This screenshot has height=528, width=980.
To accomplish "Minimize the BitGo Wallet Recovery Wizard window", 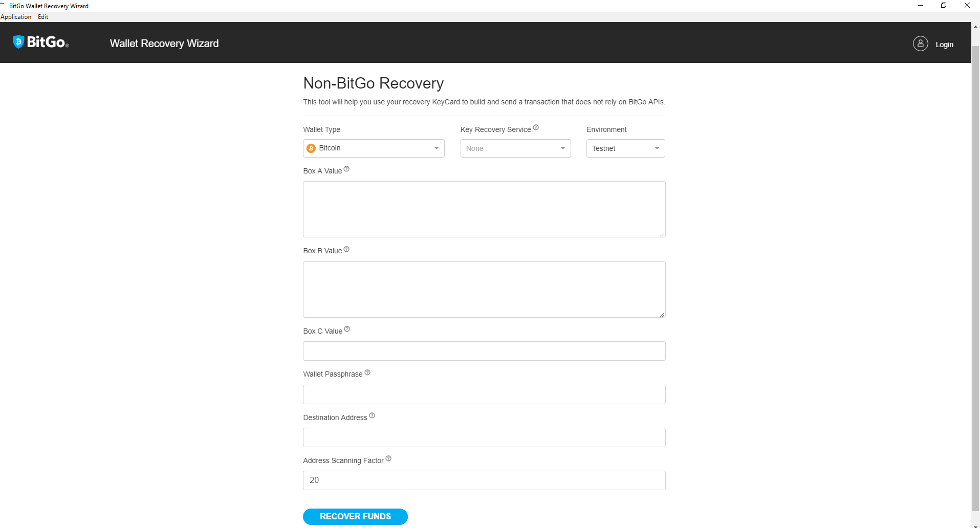I will (920, 6).
